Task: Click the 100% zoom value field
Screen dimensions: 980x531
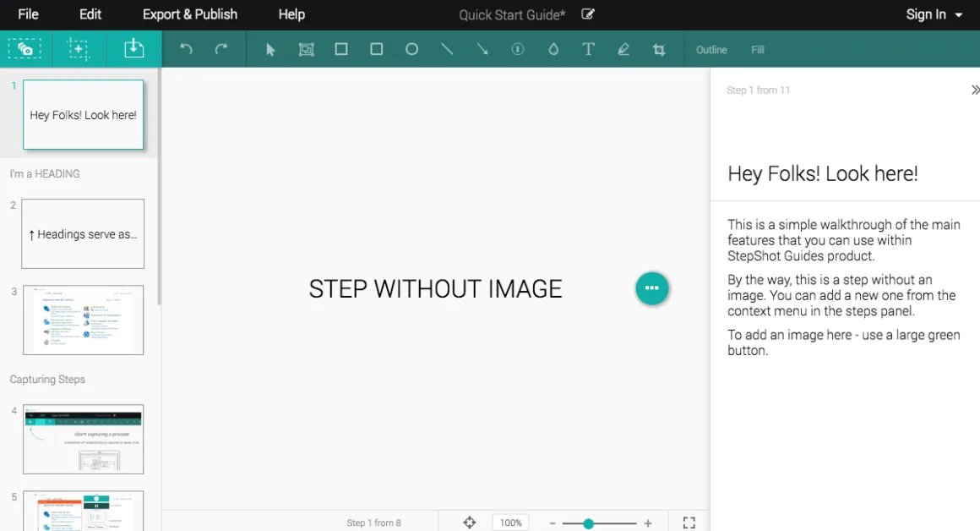Action: tap(510, 523)
